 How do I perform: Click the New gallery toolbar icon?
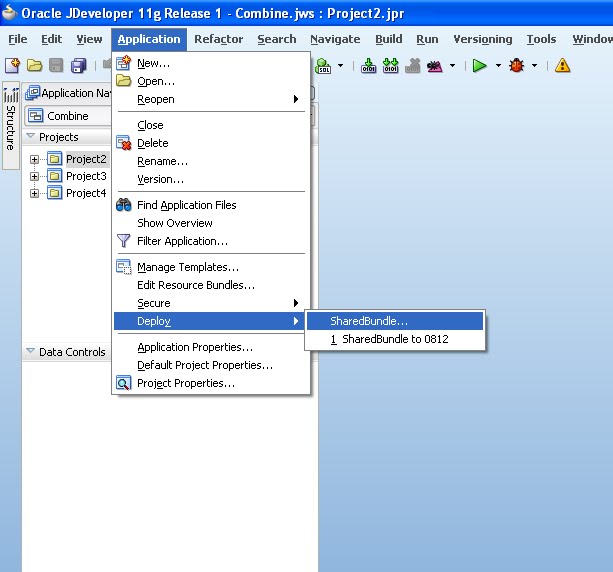(x=12, y=65)
